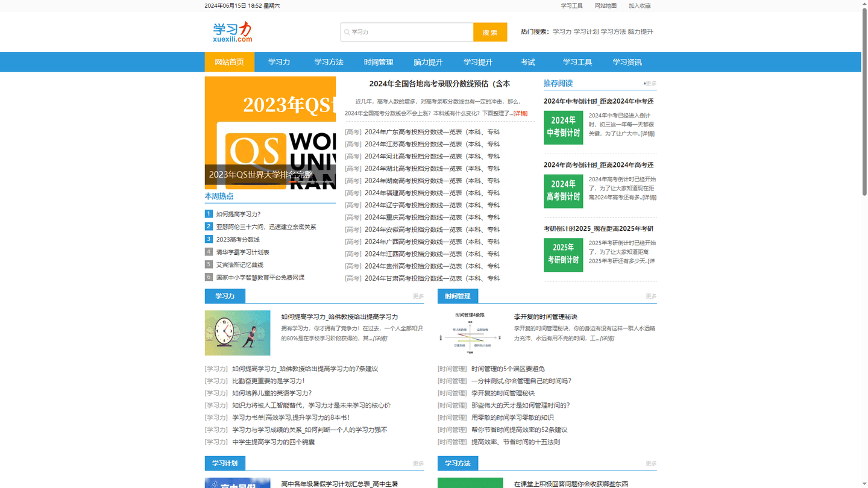Click 加入收藏 in top bar

point(640,5)
